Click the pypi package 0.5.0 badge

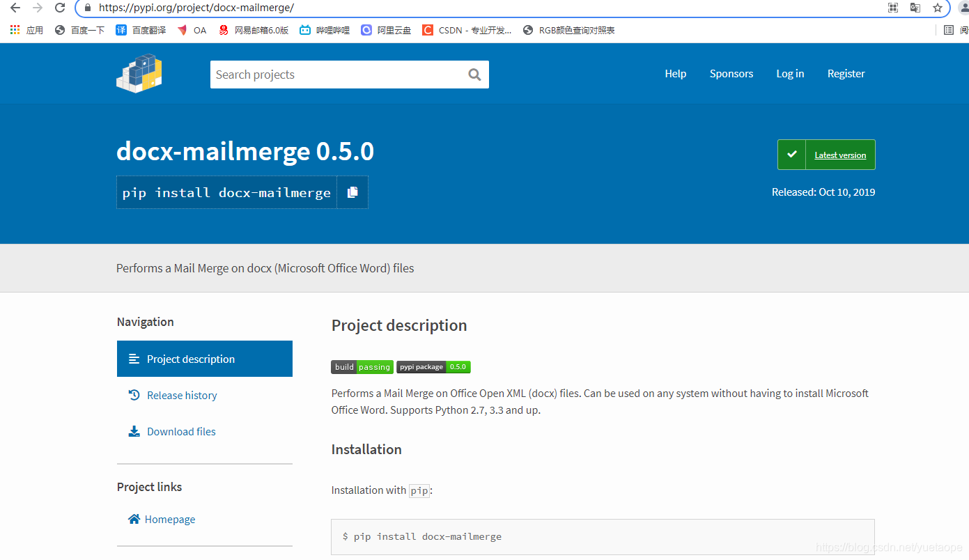(433, 367)
